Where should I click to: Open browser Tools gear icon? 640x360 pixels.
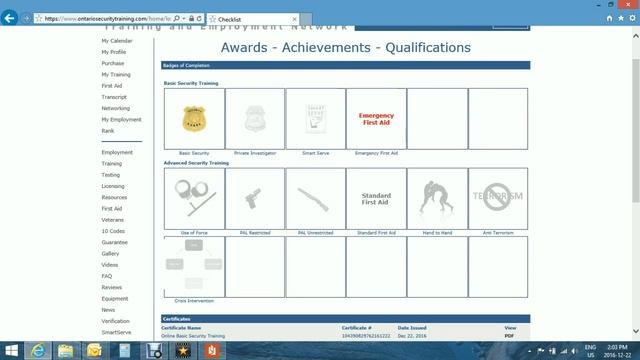632,18
